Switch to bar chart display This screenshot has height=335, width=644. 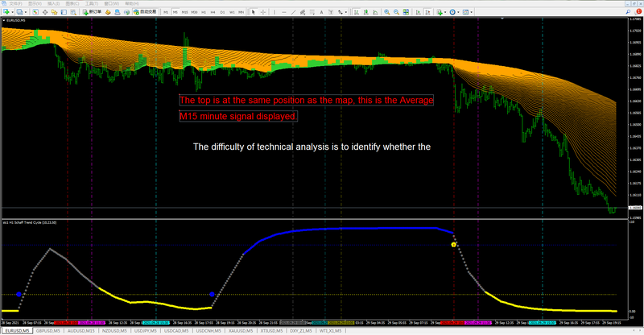pyautogui.click(x=357, y=12)
